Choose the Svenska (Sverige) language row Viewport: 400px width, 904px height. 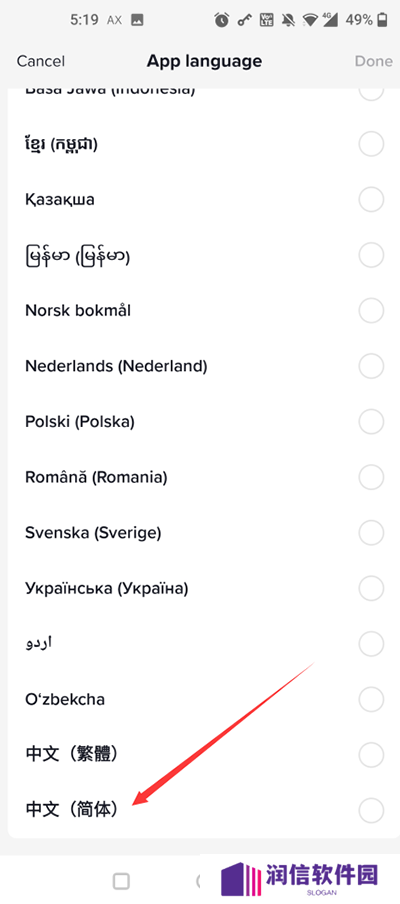(x=200, y=533)
